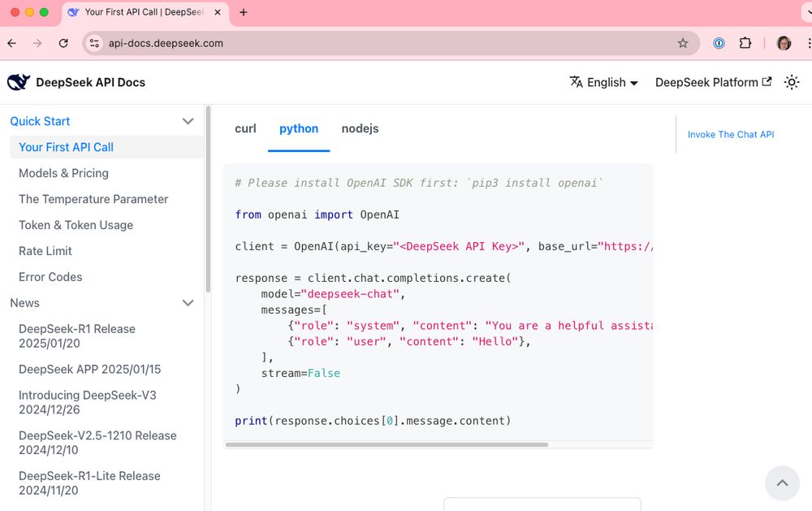
Task: Open the Invoke The Chat API link
Action: [730, 134]
